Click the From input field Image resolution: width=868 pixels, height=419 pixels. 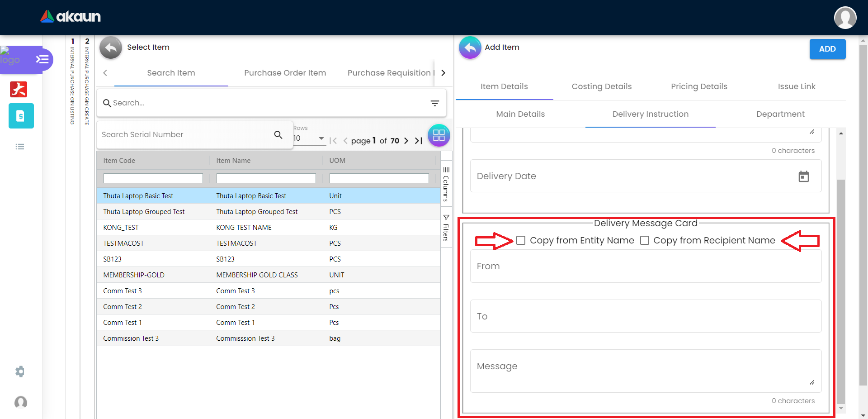tap(646, 267)
